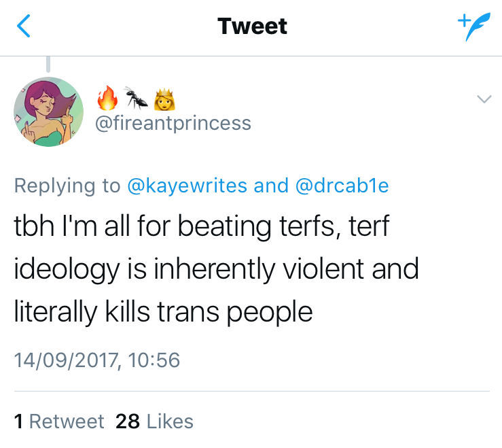
Task: Tap the 14/09/2017, 10:56 timestamp
Action: coord(97,359)
